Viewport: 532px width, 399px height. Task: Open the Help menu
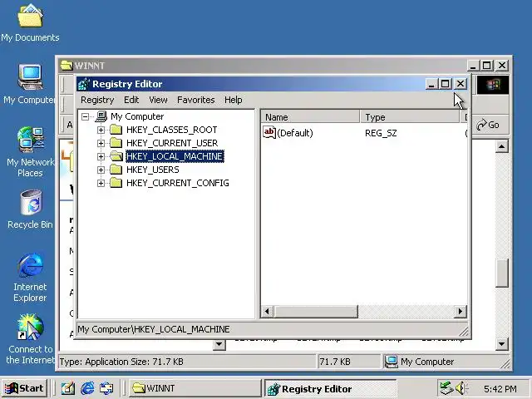(233, 100)
